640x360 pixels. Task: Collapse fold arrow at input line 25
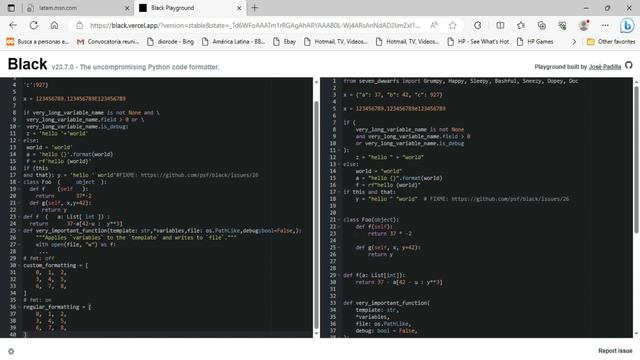(x=19, y=231)
